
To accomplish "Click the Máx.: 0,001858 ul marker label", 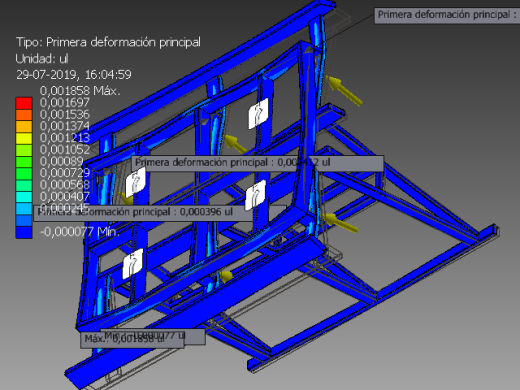I will 132,340.
